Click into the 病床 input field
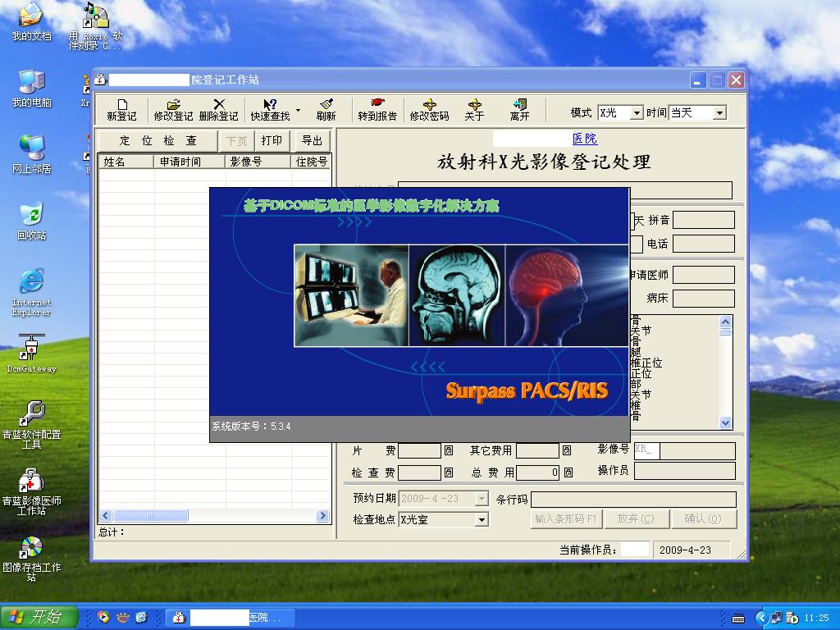Image resolution: width=840 pixels, height=630 pixels. pyautogui.click(x=703, y=299)
